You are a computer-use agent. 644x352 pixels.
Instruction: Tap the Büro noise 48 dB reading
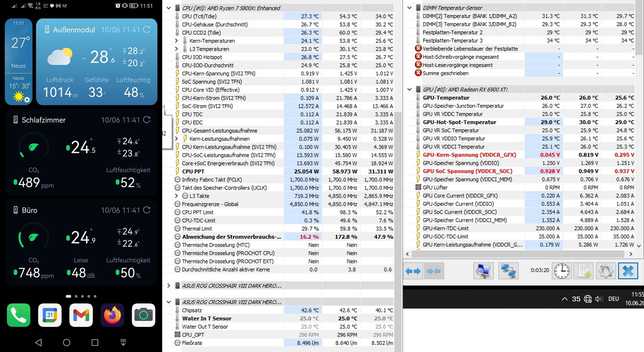pos(81,273)
